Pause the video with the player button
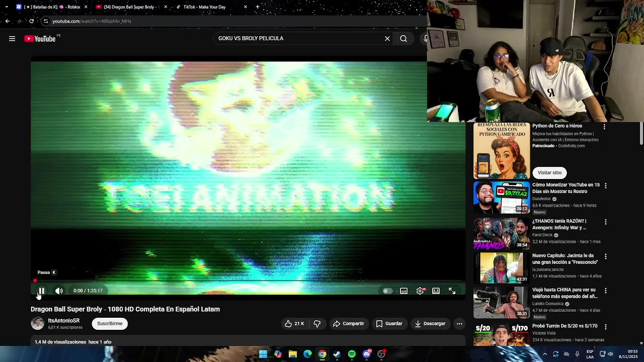This screenshot has width=644, height=362. (x=42, y=291)
